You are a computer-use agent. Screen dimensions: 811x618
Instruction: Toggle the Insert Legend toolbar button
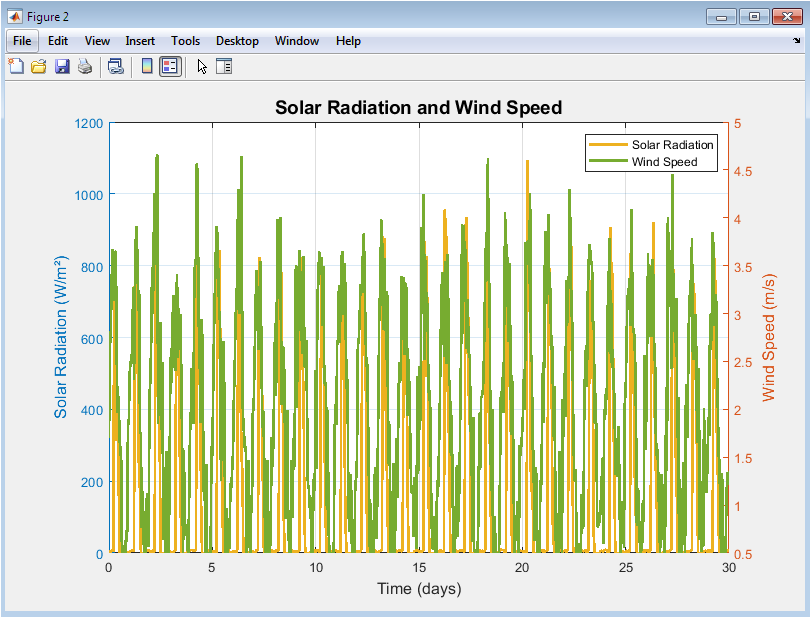(x=170, y=67)
